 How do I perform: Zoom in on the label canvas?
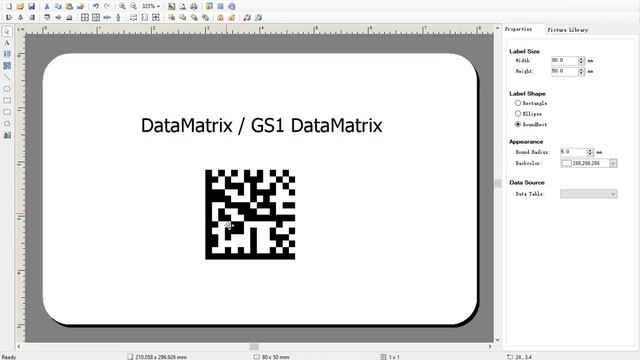coord(122,6)
